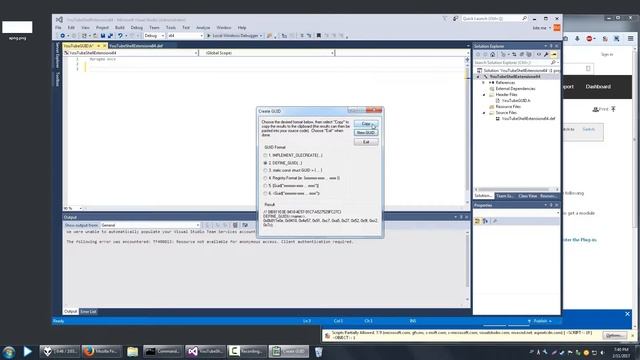This screenshot has height=360, width=640.
Task: Click the Windows Start button
Action: tap(9, 351)
